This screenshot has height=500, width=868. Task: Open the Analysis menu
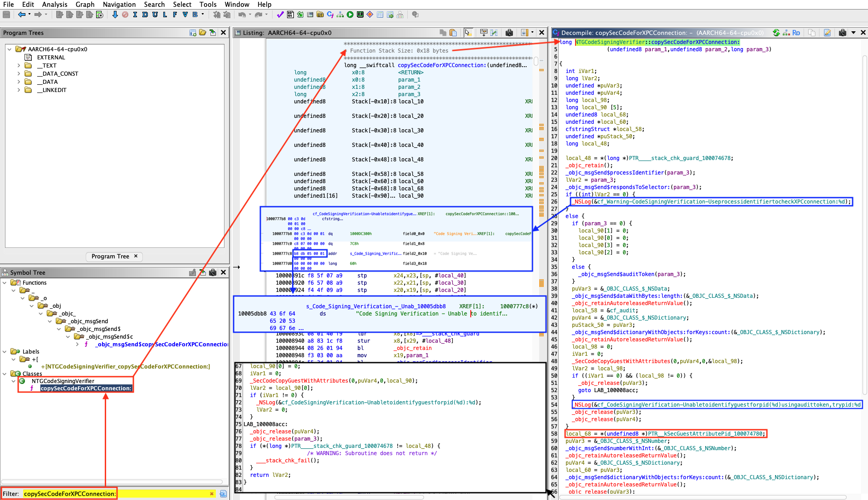pos(54,5)
